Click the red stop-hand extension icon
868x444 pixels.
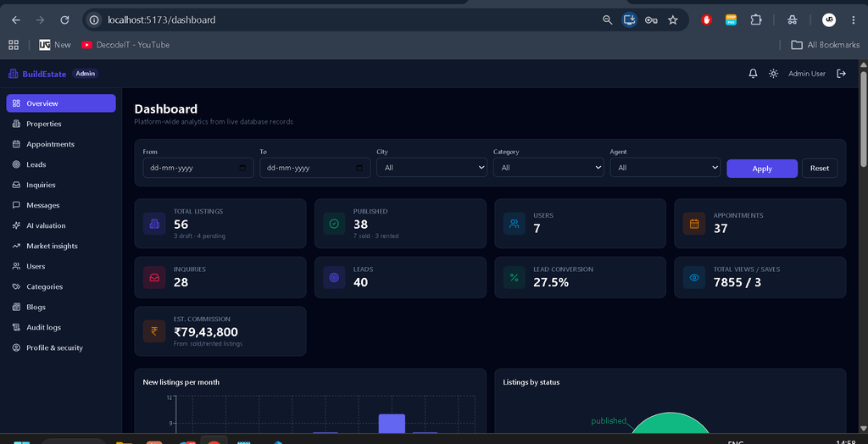pyautogui.click(x=706, y=20)
